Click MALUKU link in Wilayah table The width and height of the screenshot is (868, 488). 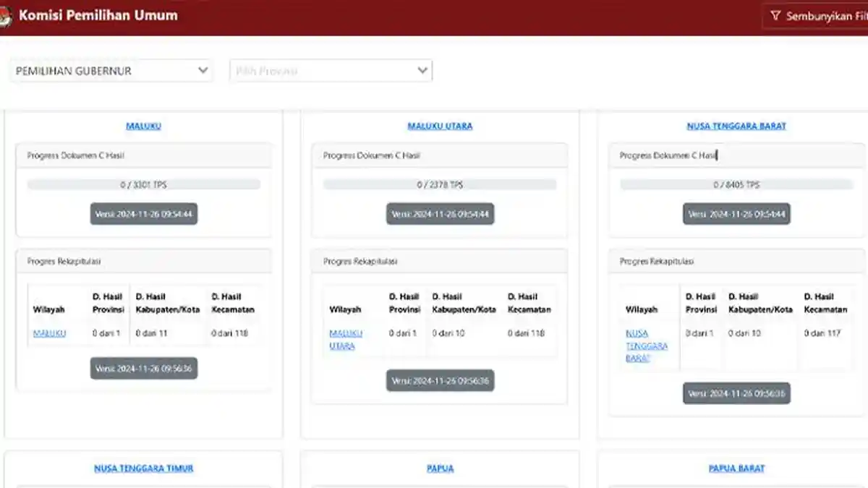[x=49, y=333]
